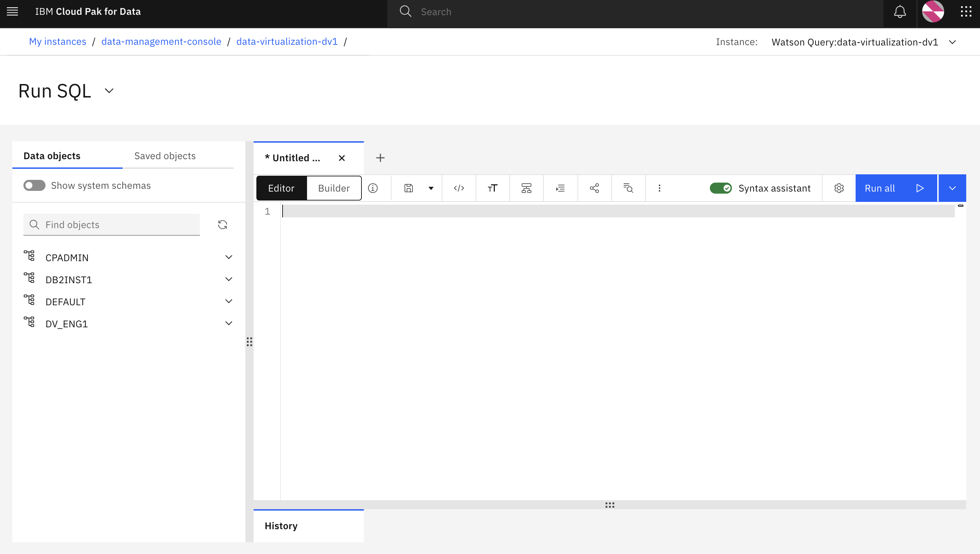Open save options caret dropdown
This screenshot has width=980, height=554.
click(431, 188)
